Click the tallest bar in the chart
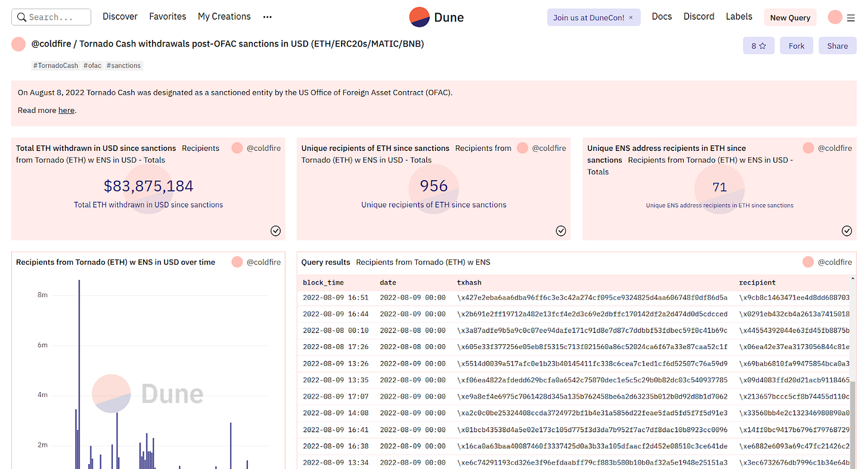The height and width of the screenshot is (469, 868). 79,374
